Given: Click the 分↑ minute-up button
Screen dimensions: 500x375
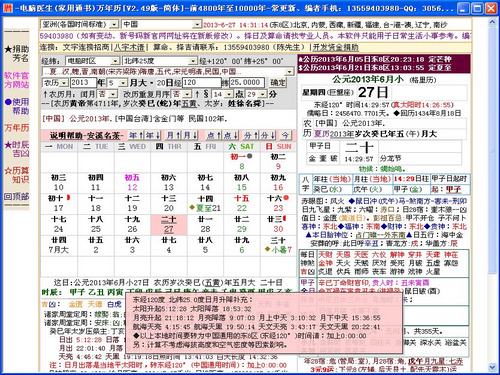Looking at the screenshot, I should click(x=251, y=135).
